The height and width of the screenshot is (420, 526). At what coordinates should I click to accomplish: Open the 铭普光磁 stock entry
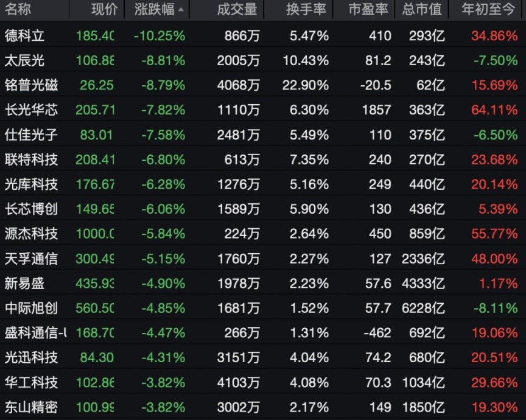[x=31, y=85]
